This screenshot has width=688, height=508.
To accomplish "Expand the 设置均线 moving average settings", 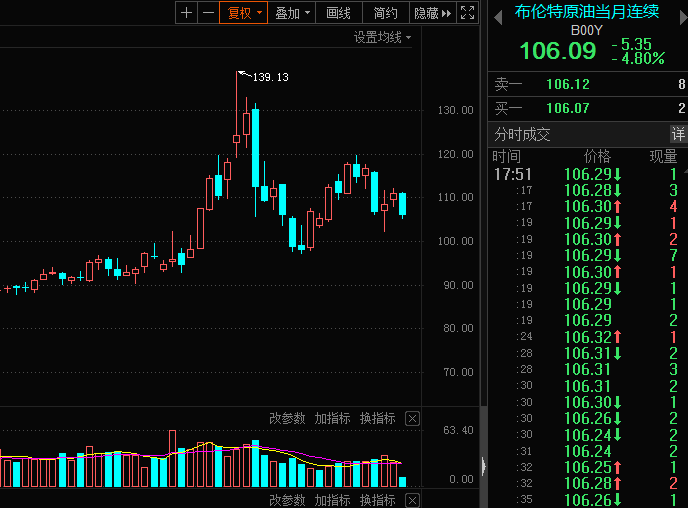I will pyautogui.click(x=382, y=37).
